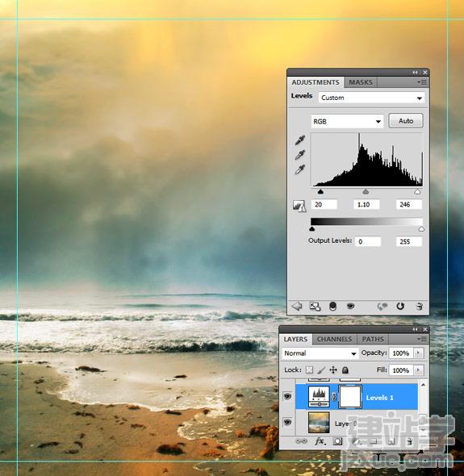Open the Adjustments panel flyout menu

[422, 82]
